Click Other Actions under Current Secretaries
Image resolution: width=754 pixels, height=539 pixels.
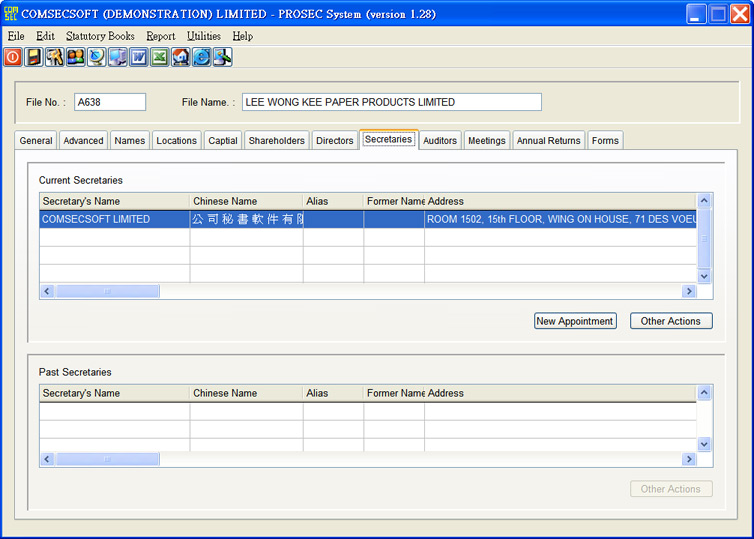coord(671,321)
